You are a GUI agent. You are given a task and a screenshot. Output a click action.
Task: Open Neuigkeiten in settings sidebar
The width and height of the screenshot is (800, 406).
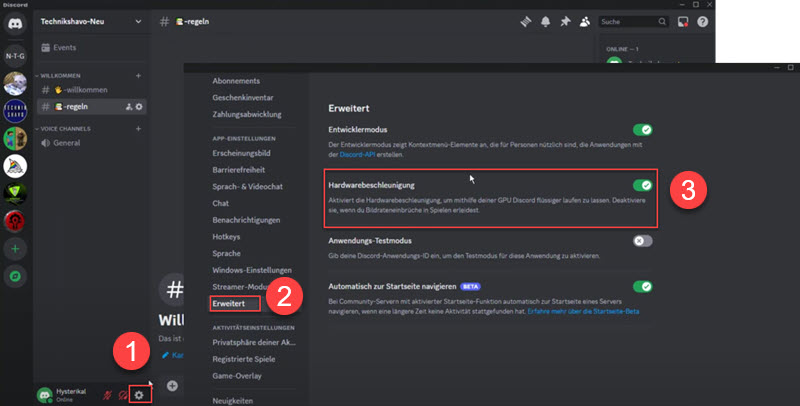click(233, 401)
